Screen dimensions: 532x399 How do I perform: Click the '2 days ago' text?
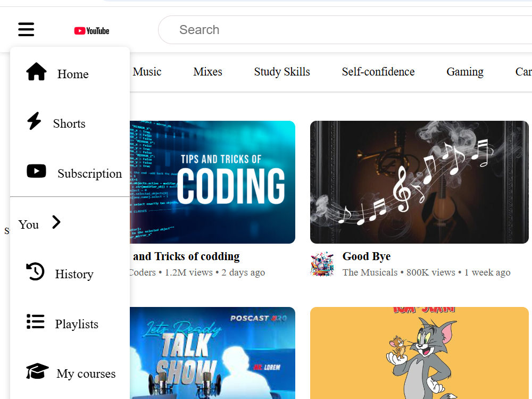point(243,272)
